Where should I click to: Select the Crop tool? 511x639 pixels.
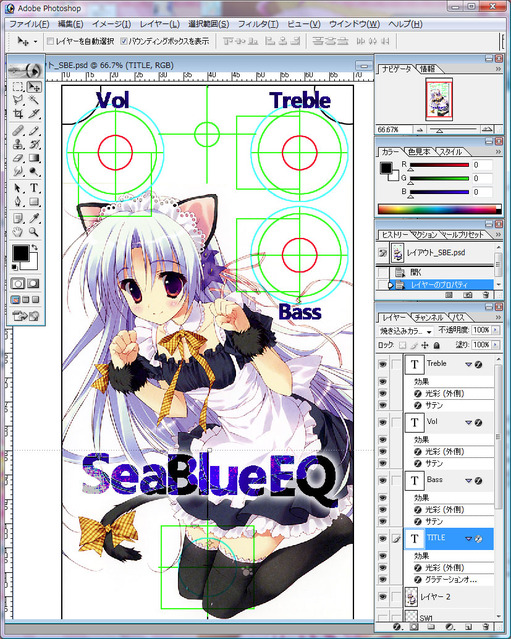(18, 114)
